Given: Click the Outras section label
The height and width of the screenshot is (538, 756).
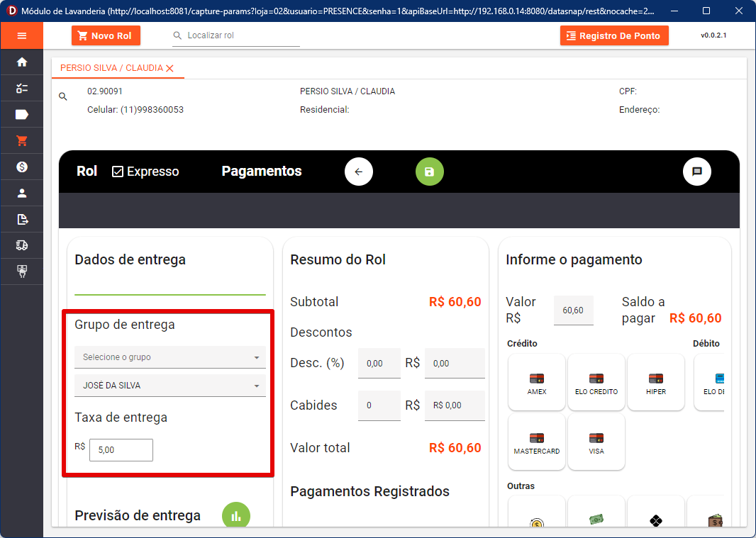Looking at the screenshot, I should click(521, 486).
